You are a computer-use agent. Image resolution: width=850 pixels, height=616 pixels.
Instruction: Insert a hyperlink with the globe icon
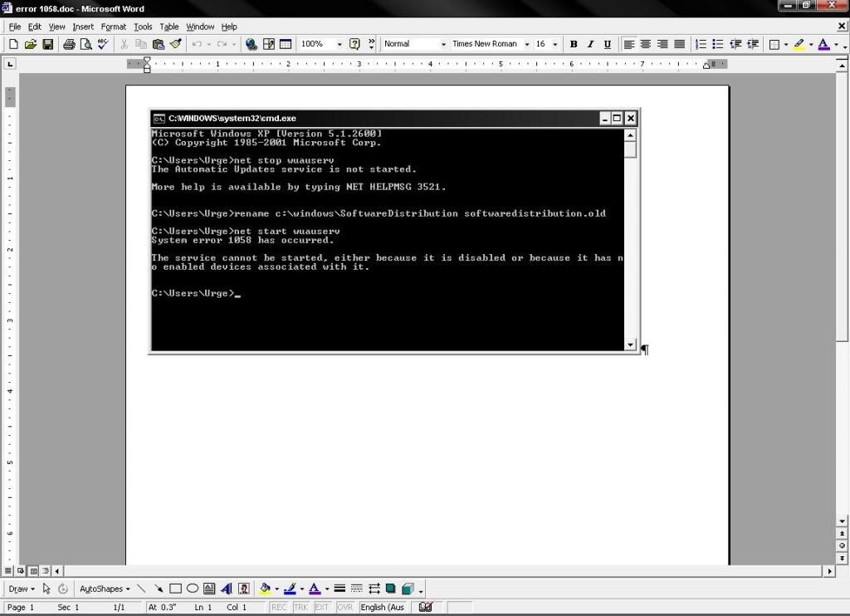[x=251, y=45]
